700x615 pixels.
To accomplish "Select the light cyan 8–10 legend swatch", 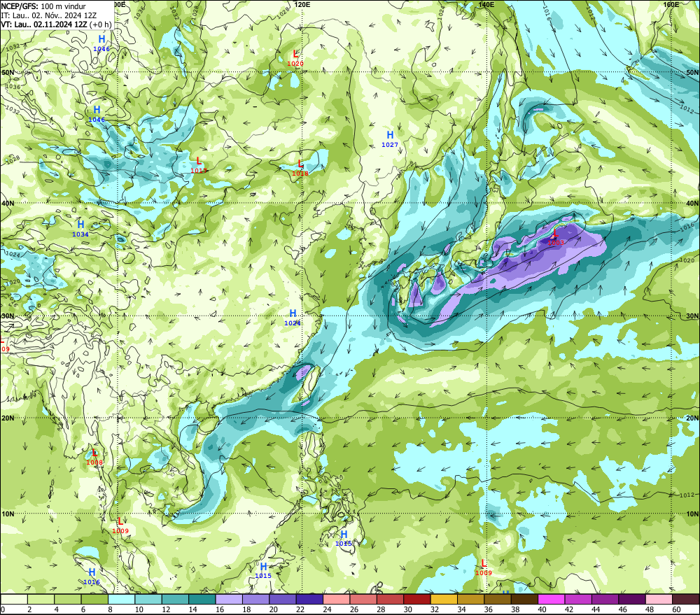I will [121, 599].
